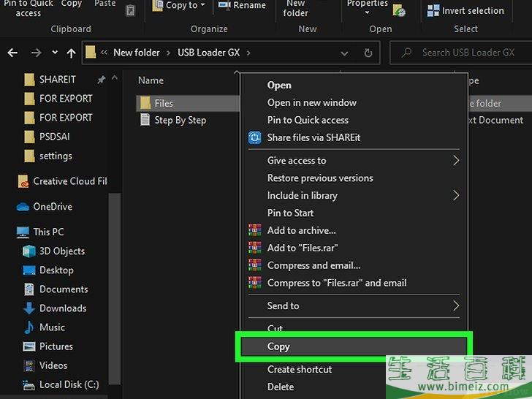Open Local Disk (C:) in sidebar
Image resolution: width=532 pixels, height=399 pixels.
(x=61, y=384)
